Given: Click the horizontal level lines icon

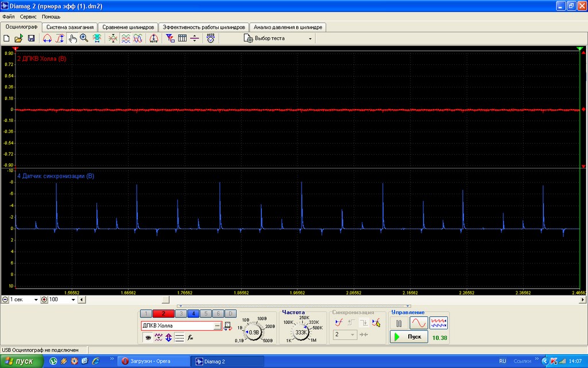Looking at the screenshot, I should point(180,338).
